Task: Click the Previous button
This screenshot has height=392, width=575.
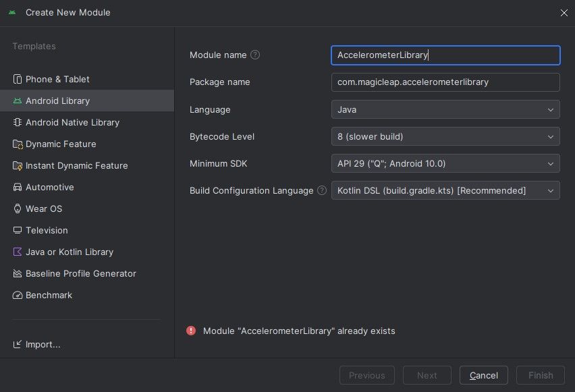Action: click(366, 375)
